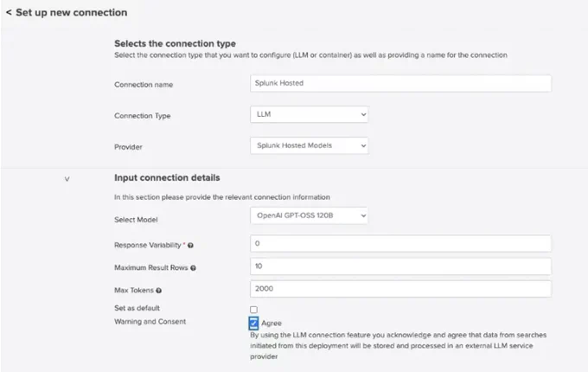Click the 'Set up new connection' title
This screenshot has height=372, width=588.
click(x=71, y=12)
